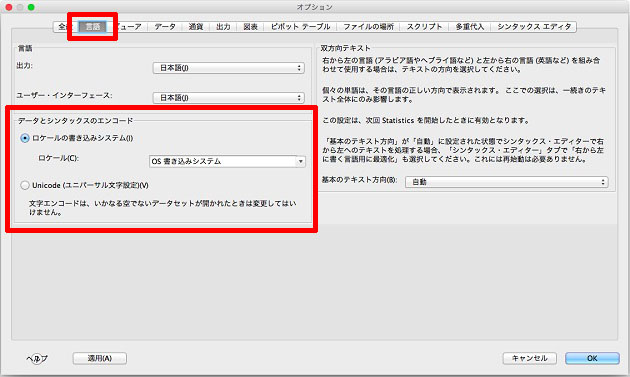Image resolution: width=630 pixels, height=377 pixels.
Task: Click the 双方向テキスト group title
Action: click(346, 48)
